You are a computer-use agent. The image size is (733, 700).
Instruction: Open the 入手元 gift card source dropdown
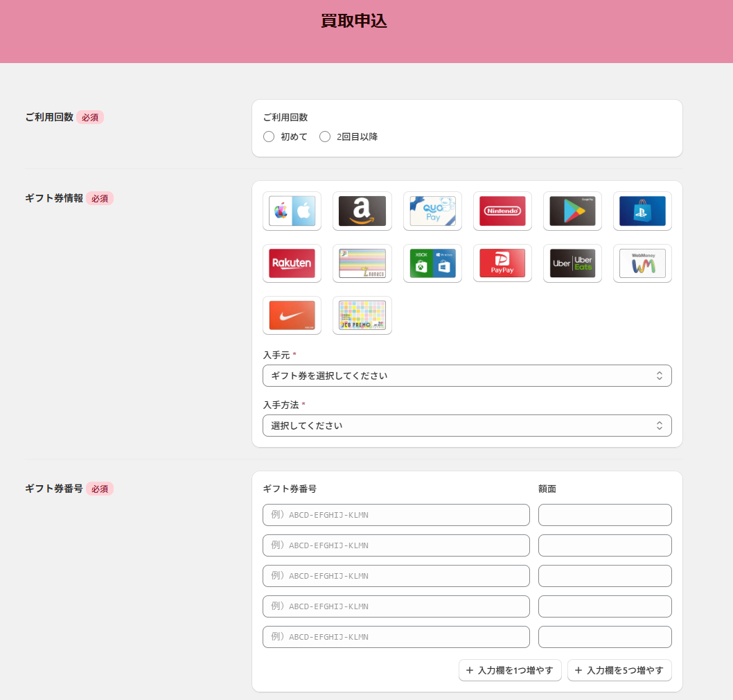(467, 376)
